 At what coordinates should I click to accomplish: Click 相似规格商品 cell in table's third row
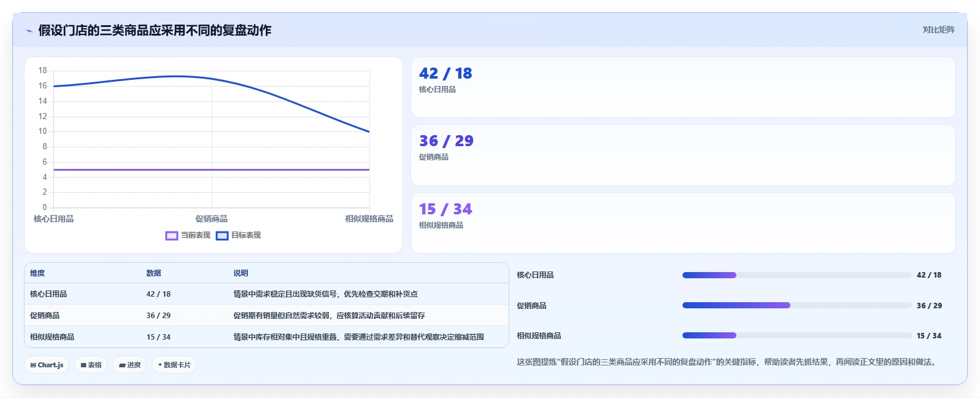[x=52, y=337]
